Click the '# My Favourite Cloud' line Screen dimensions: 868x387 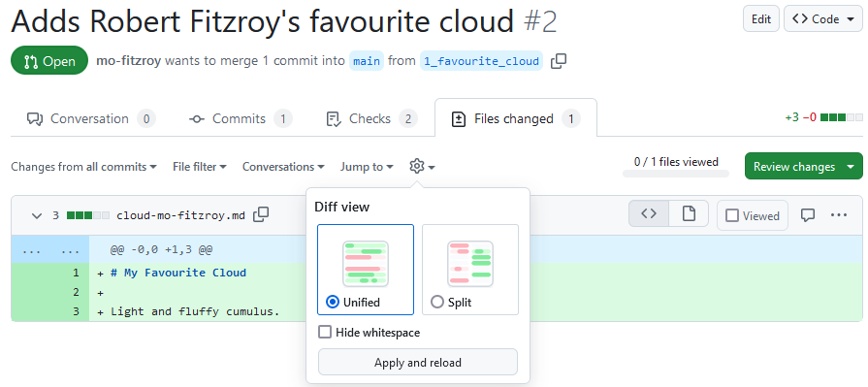[178, 273]
